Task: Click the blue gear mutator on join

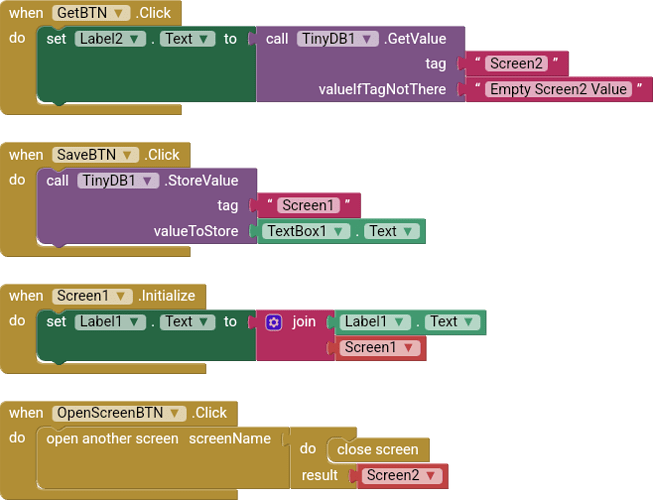Action: 274,323
